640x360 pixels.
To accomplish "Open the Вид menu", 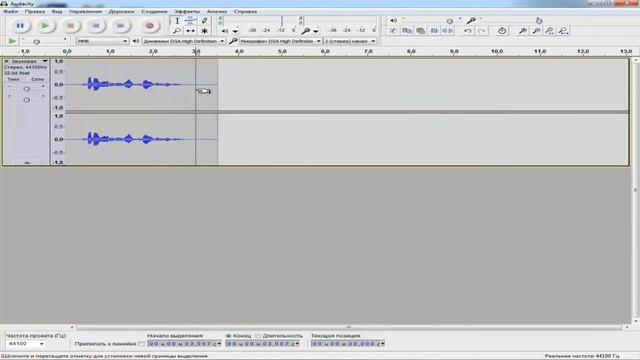I will 57,11.
